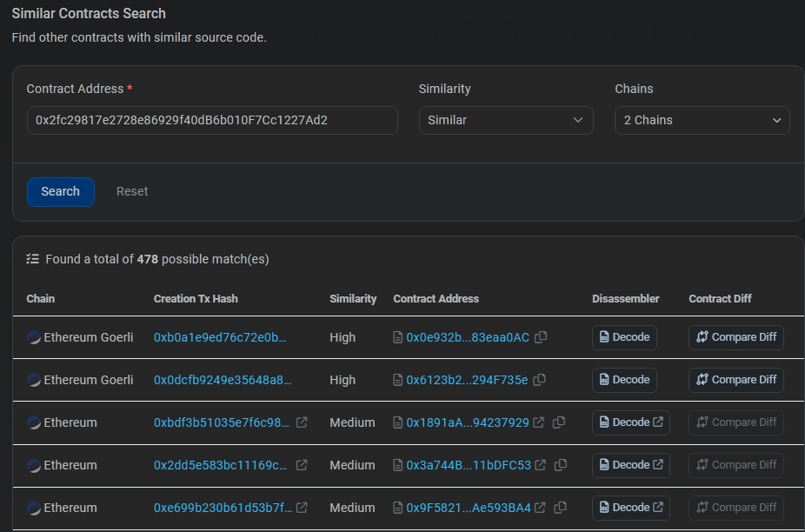Image resolution: width=805 pixels, height=532 pixels.
Task: Click the Reset button
Action: pyautogui.click(x=132, y=191)
